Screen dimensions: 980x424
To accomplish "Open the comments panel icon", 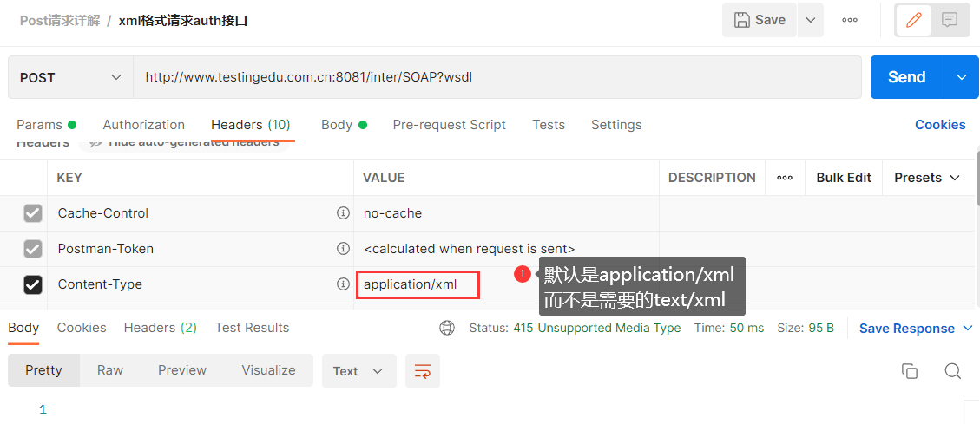I will click(950, 20).
